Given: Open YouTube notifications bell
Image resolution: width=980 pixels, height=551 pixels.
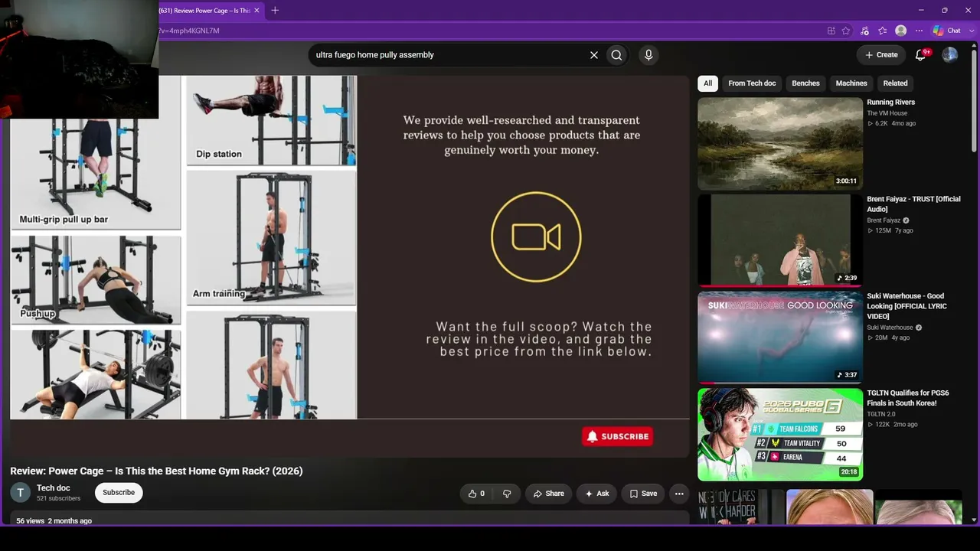Looking at the screenshot, I should 921,55.
